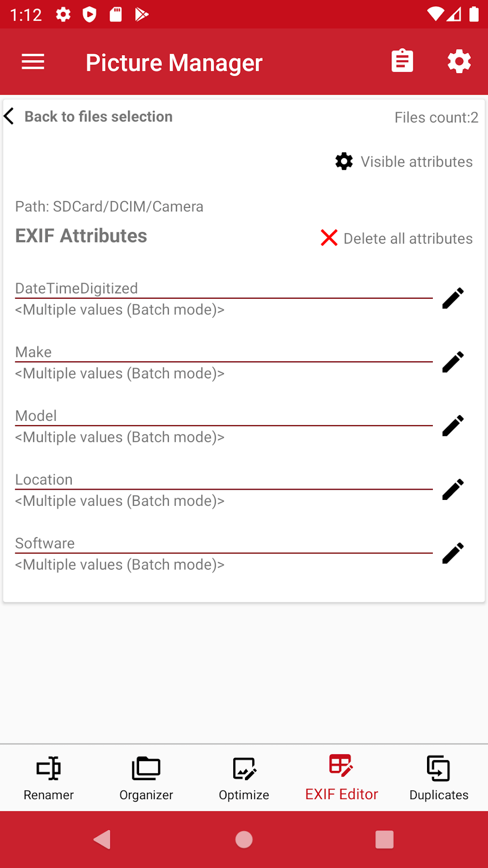Switch to the Optimize tab

click(244, 778)
